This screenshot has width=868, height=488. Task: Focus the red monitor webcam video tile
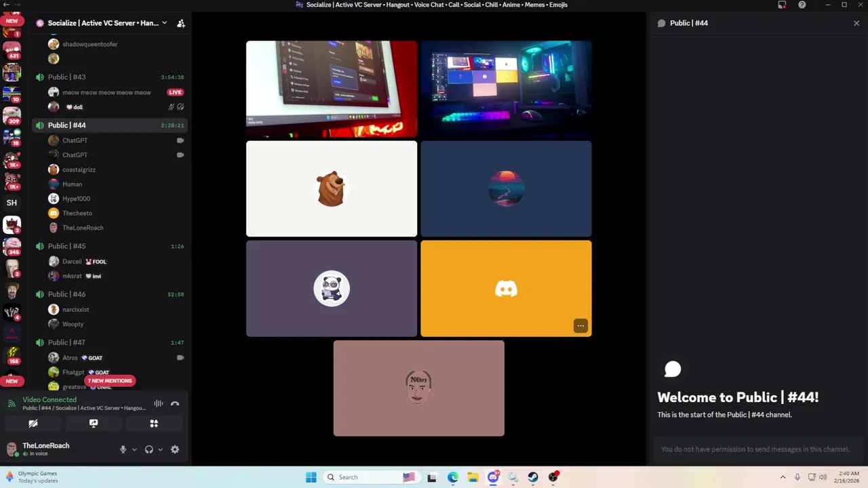tap(332, 89)
